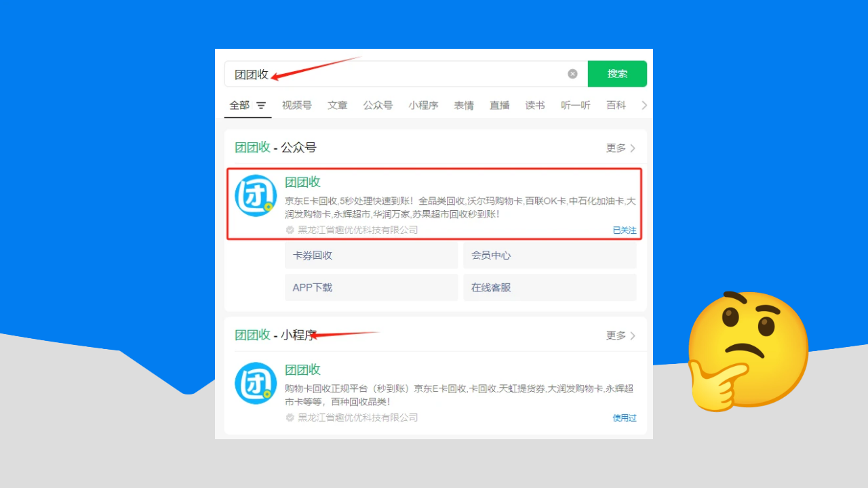
Task: Open the 在线客服 menu button
Action: click(550, 287)
